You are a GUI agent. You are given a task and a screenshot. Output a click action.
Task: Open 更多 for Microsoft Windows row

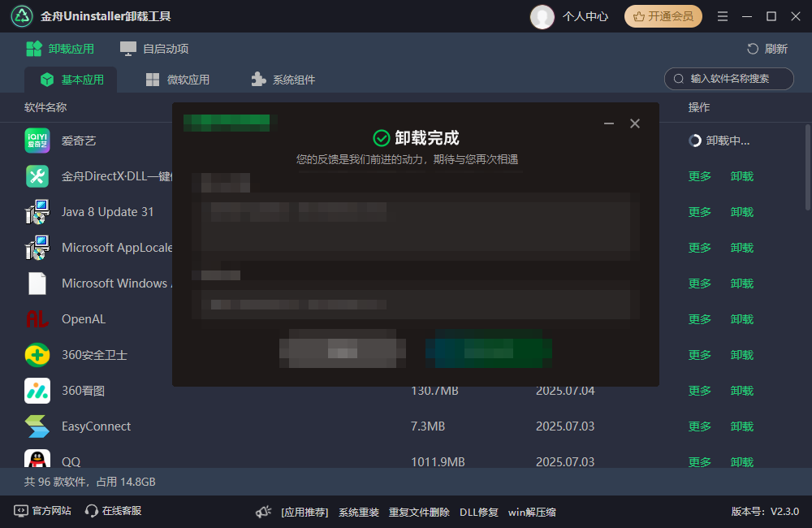(700, 283)
